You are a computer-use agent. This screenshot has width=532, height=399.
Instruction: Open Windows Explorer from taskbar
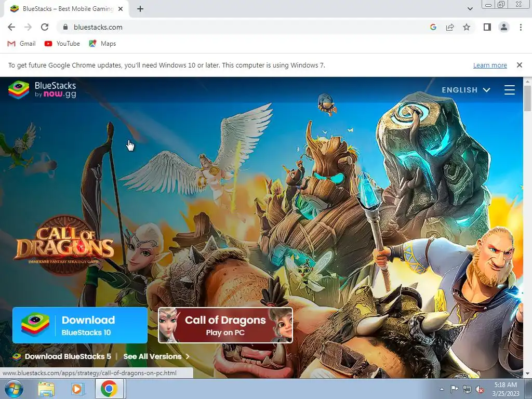click(x=46, y=389)
